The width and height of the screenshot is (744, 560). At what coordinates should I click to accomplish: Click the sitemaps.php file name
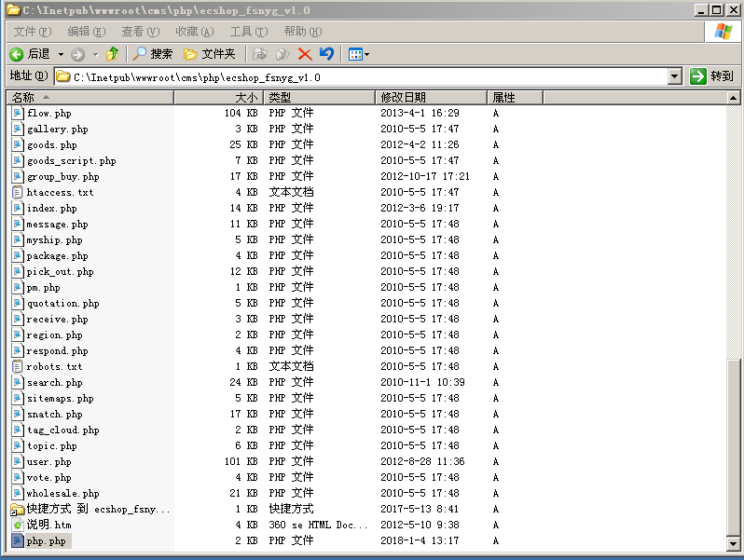pyautogui.click(x=61, y=398)
